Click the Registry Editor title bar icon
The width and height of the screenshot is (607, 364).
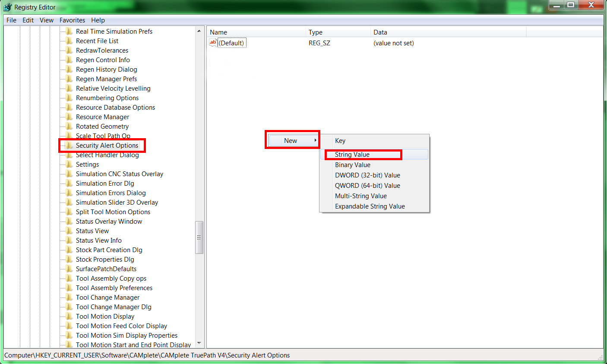click(x=7, y=7)
